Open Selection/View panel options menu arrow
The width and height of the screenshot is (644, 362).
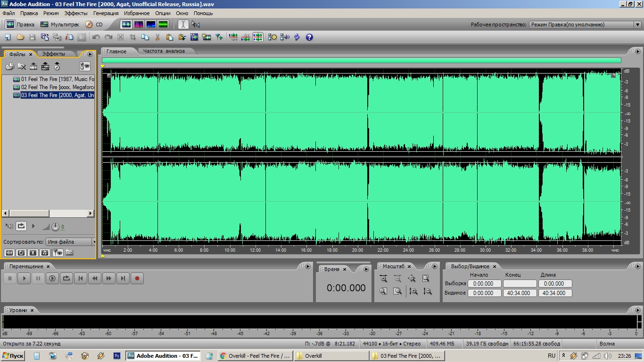coord(638,266)
